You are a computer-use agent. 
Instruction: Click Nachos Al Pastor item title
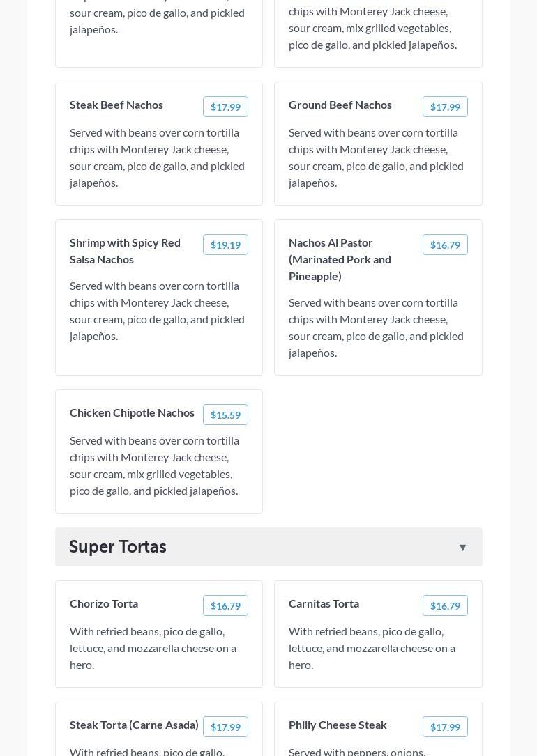[x=340, y=259]
